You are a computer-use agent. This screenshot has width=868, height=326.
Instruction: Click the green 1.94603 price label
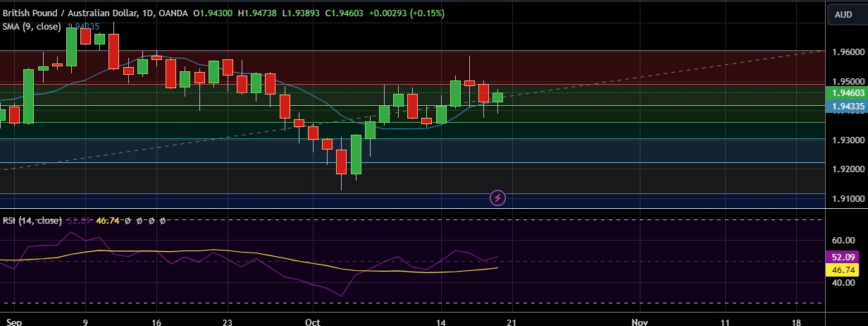click(846, 93)
